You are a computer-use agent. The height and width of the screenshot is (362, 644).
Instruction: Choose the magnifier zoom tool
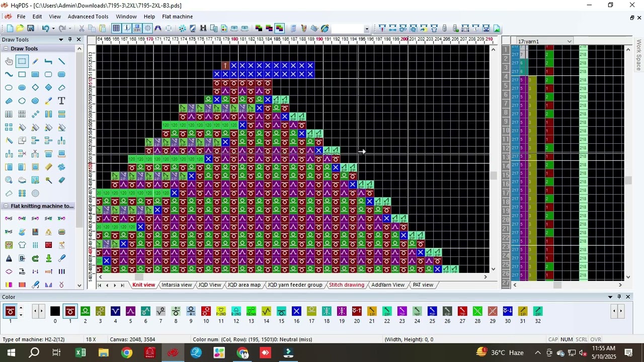coord(9,180)
